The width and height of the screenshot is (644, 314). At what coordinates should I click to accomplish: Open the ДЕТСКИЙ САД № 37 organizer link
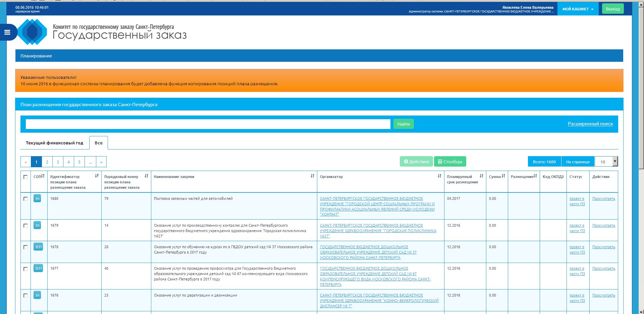[x=368, y=252]
